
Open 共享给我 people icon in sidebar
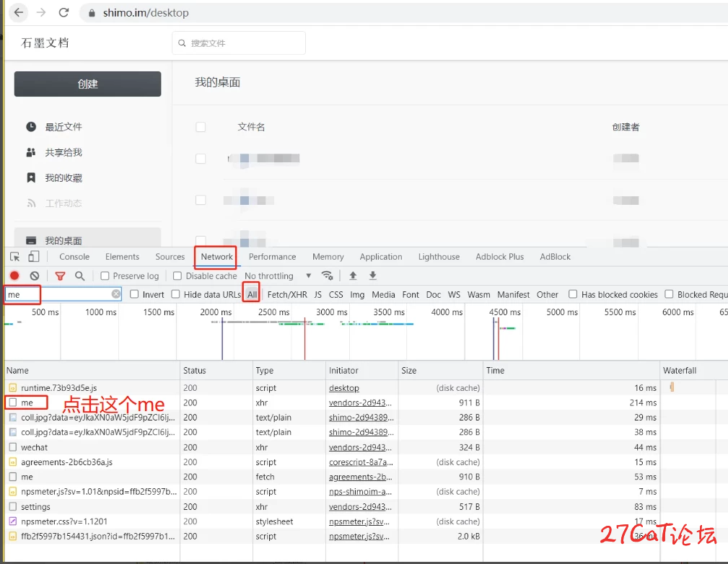(31, 152)
